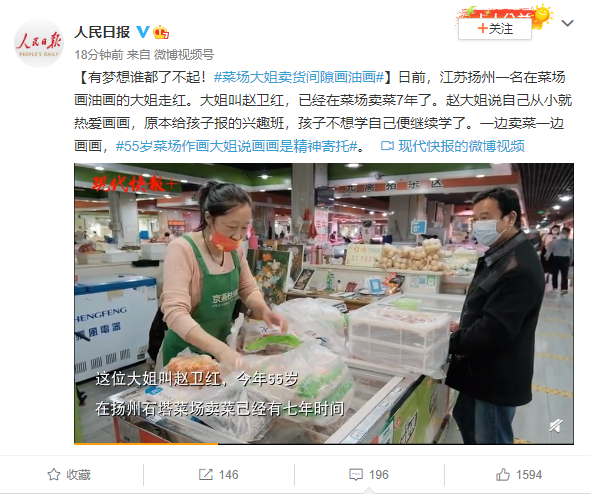Screen dimensions: 591x494
Task: Click the repost share icon
Action: point(206,474)
